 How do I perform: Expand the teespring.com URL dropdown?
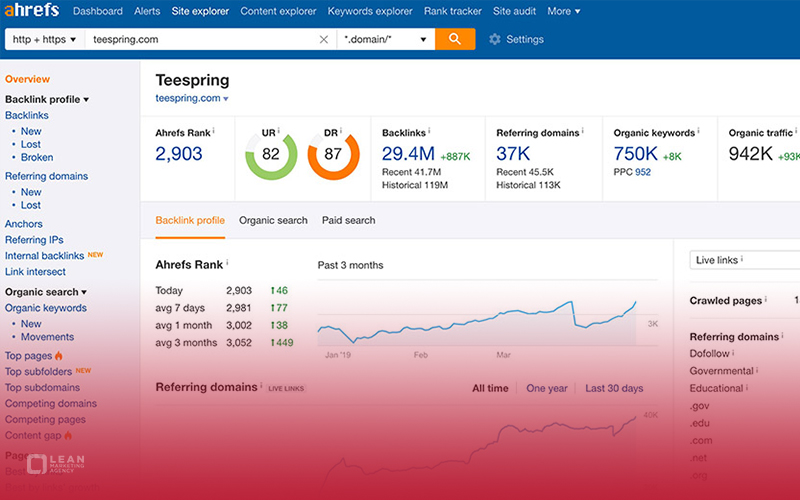point(226,98)
